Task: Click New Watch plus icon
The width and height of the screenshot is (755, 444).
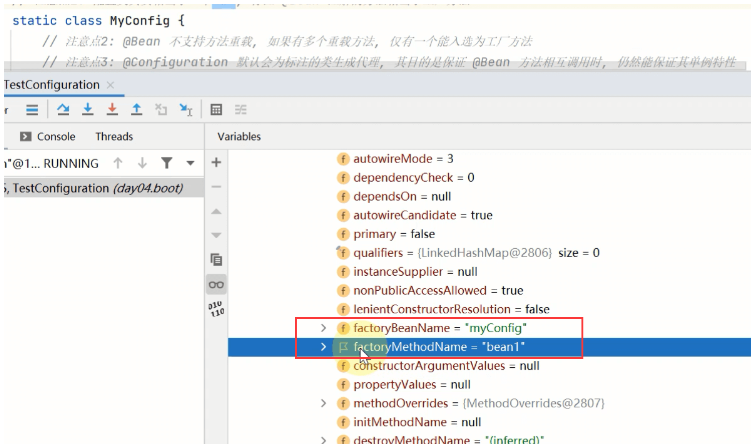Action: [x=216, y=162]
